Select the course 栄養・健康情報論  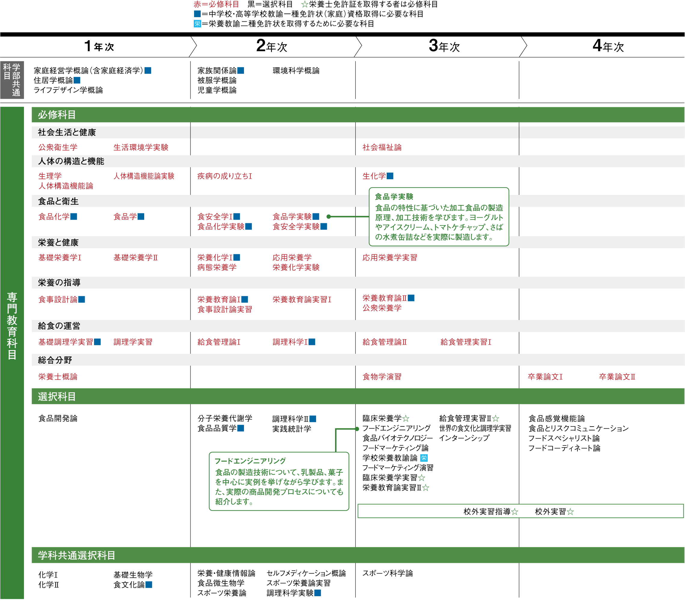pos(227,573)
